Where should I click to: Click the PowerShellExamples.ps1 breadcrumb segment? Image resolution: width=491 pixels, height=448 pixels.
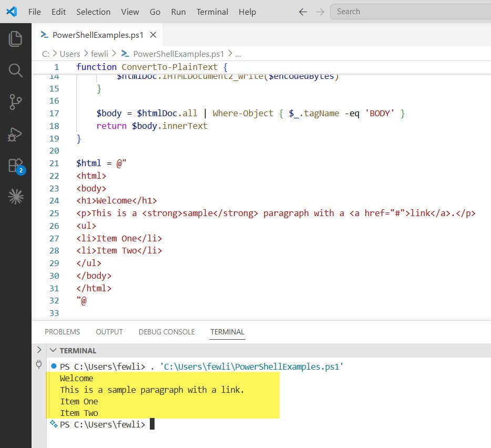tap(179, 54)
